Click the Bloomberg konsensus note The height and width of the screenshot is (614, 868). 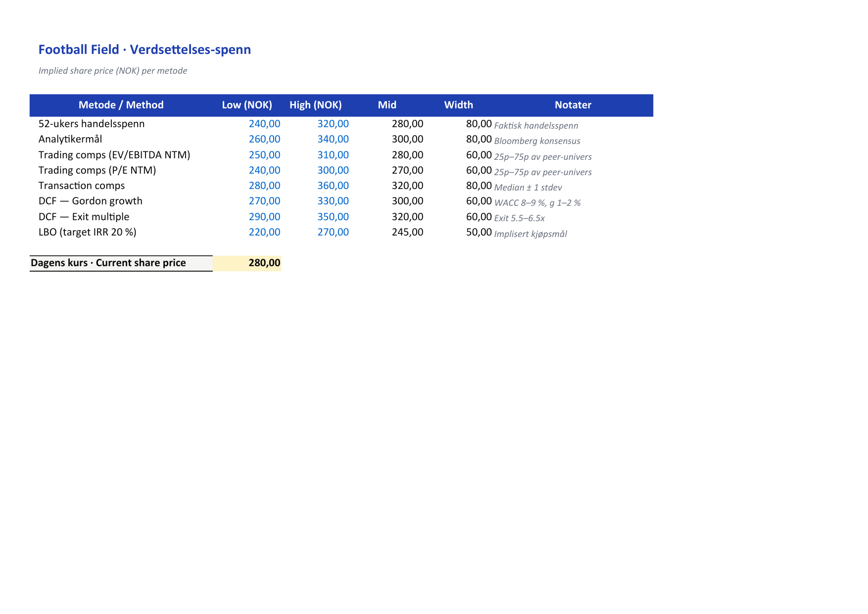[537, 141]
